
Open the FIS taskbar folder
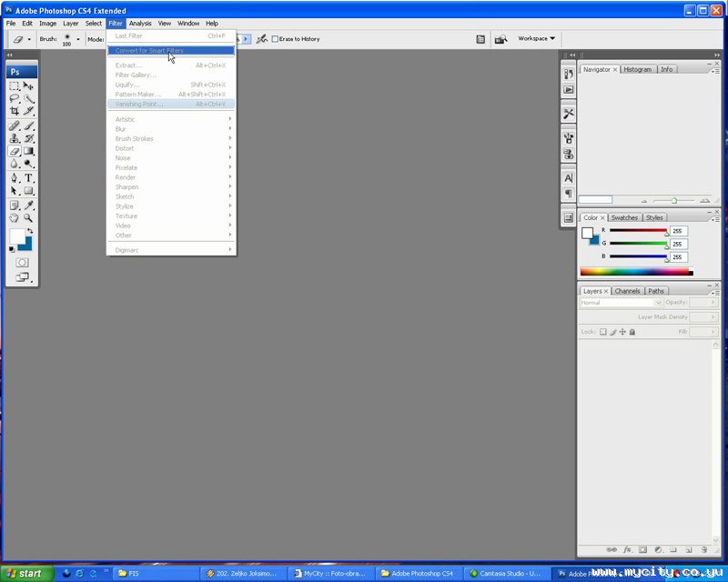pyautogui.click(x=156, y=574)
